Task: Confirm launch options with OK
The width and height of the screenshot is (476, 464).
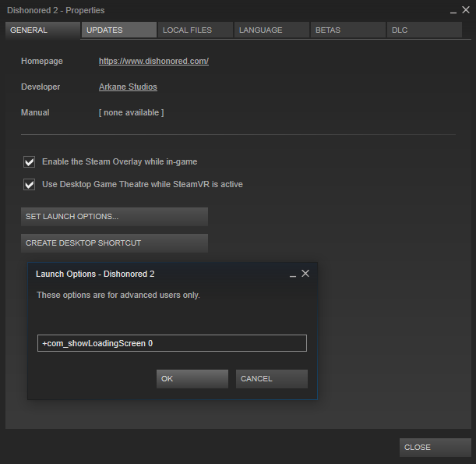Action: [x=192, y=379]
